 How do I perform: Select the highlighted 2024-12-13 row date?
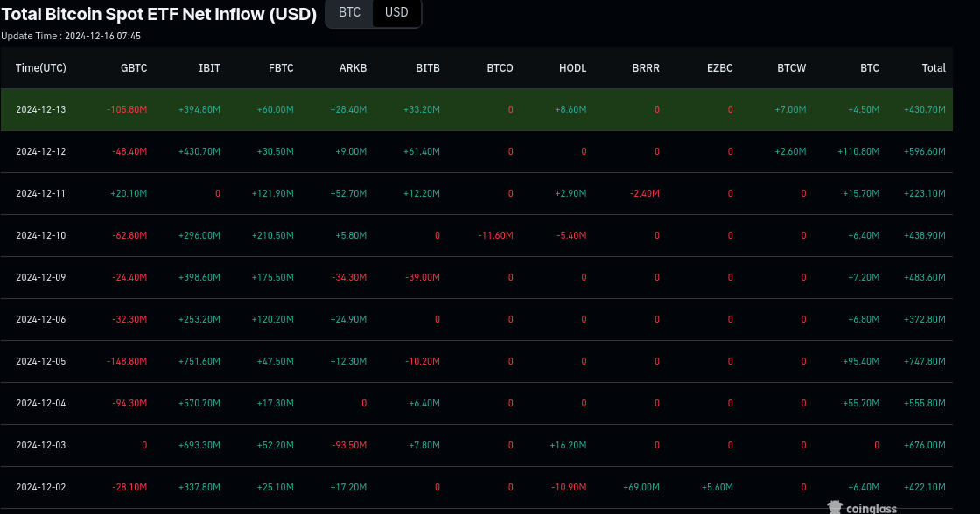(x=41, y=110)
